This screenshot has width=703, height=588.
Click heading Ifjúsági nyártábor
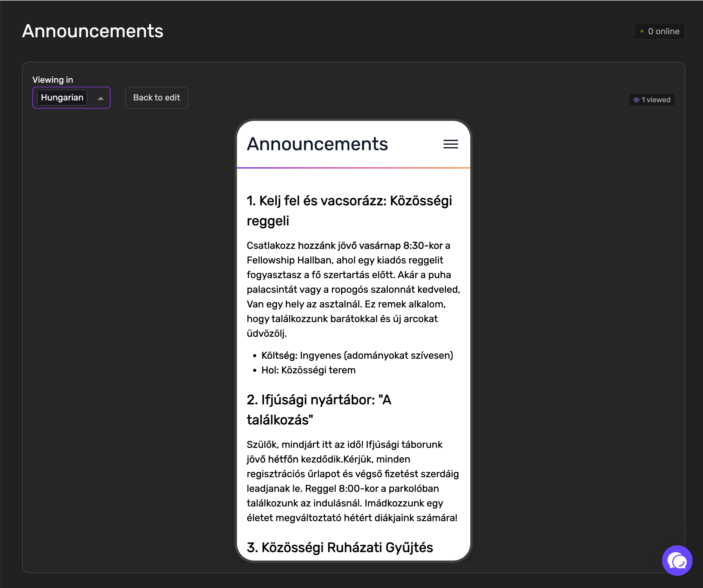(x=319, y=410)
